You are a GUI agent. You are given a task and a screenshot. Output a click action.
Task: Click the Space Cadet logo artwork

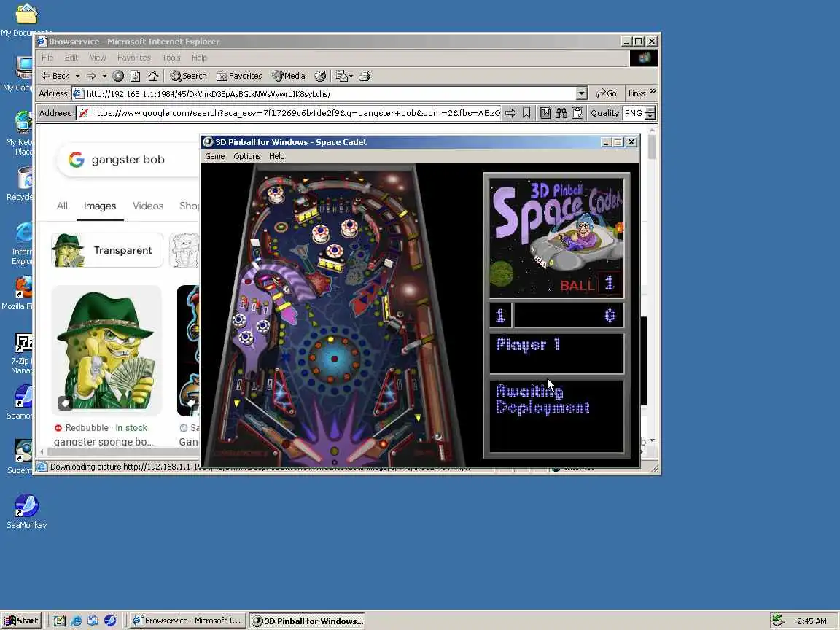556,237
